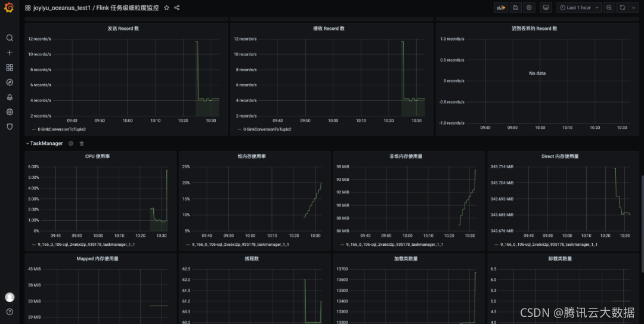Open the Last 1 hour time picker
644x324 pixels.
click(579, 7)
